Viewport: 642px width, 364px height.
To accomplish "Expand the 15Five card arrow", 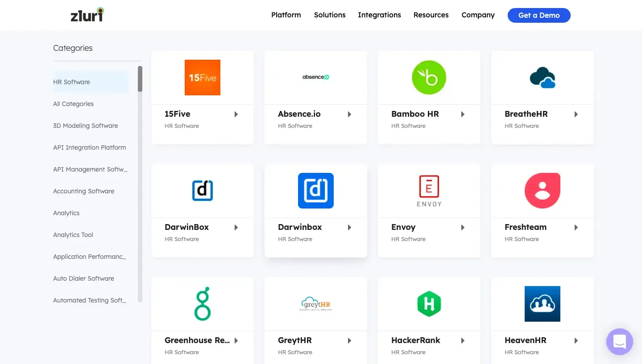I will click(x=236, y=115).
